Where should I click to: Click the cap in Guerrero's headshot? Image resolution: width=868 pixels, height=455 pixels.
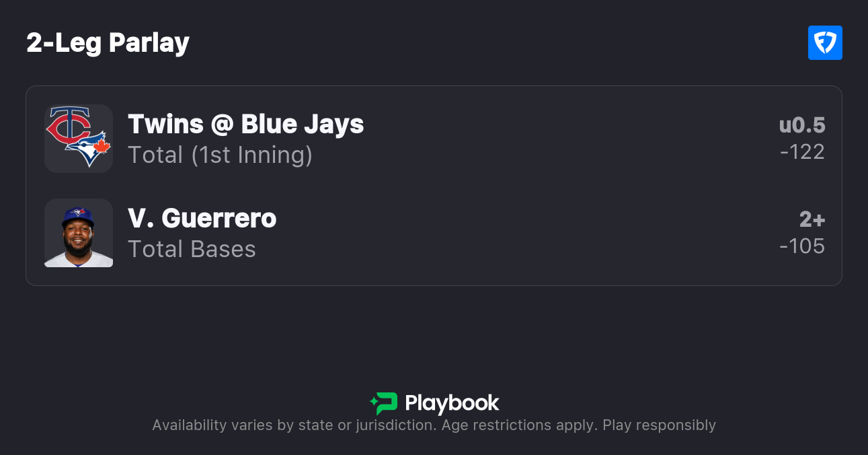(x=78, y=215)
